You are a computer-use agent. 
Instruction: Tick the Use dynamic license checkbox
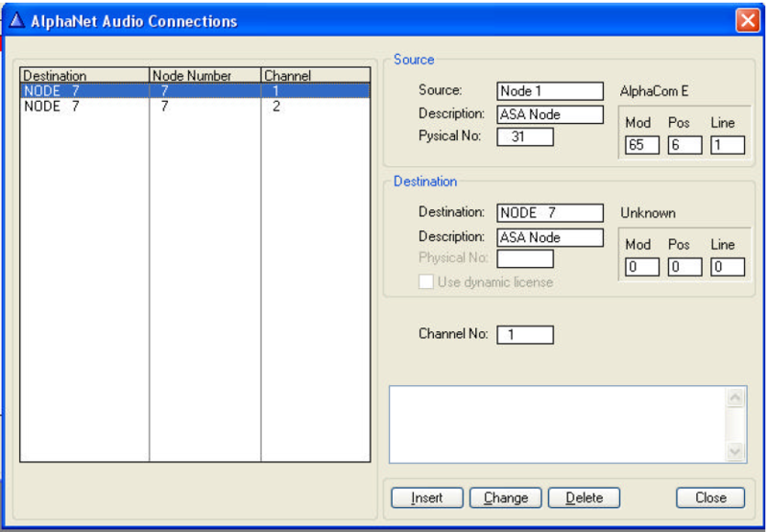(x=425, y=281)
